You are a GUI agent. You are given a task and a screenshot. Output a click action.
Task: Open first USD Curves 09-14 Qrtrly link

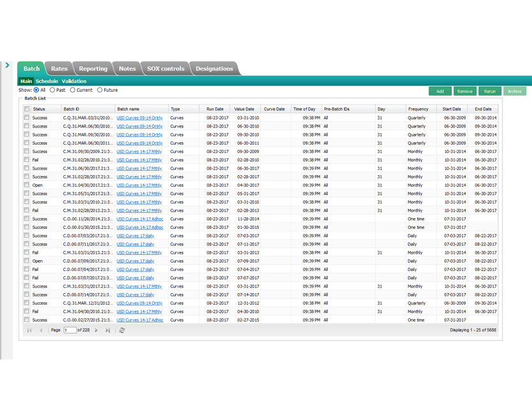click(139, 118)
